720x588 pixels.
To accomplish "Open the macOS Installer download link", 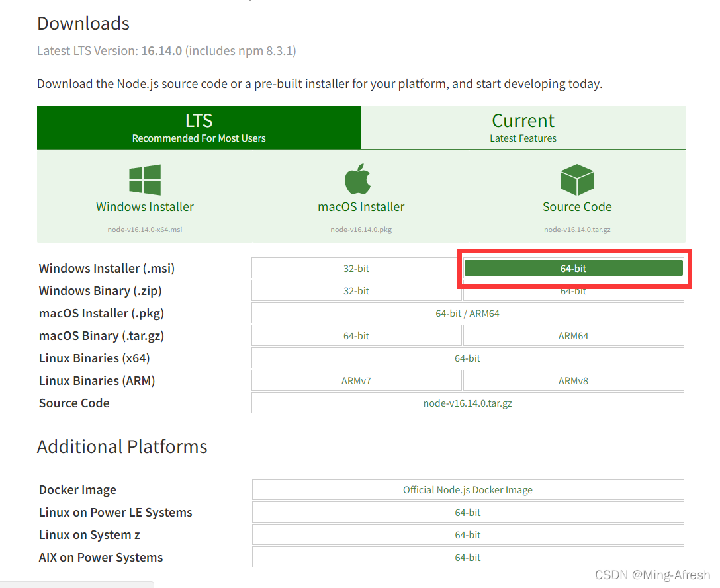I will [x=361, y=206].
